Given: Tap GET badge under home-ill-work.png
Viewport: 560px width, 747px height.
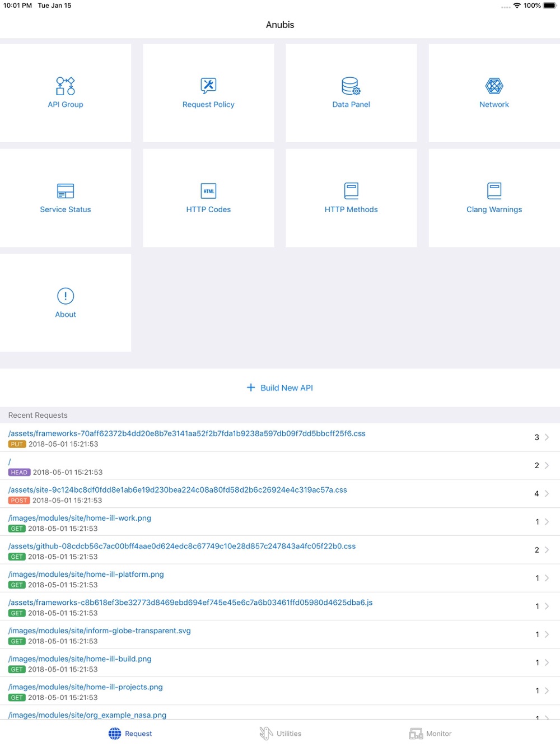Looking at the screenshot, I should 17,529.
